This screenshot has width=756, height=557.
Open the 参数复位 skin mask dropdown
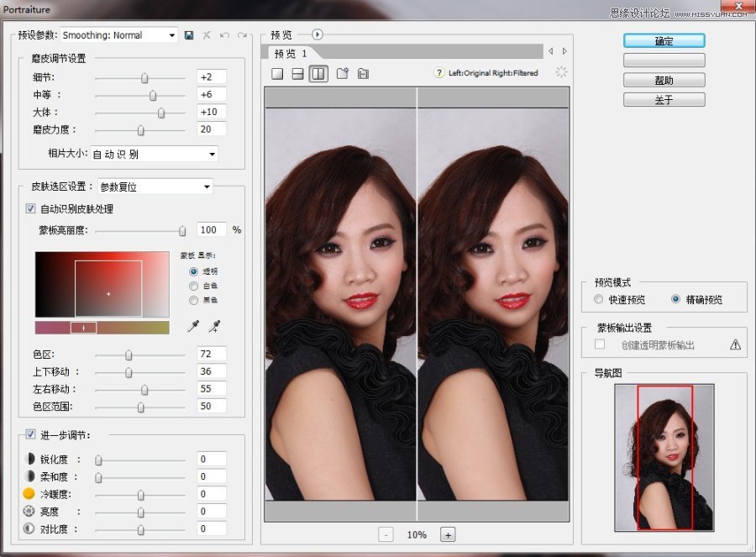[x=155, y=187]
